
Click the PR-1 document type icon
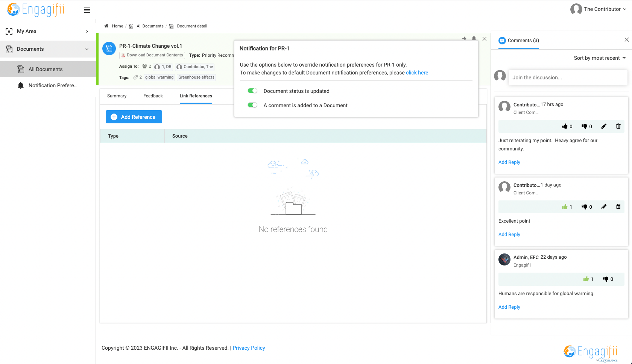click(x=109, y=49)
